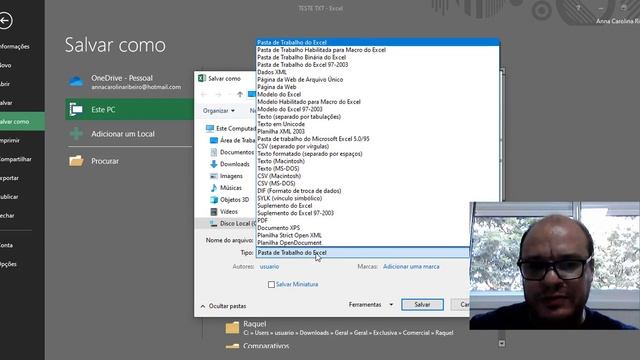Image resolution: width=640 pixels, height=360 pixels.
Task: Open the Raquel recent folder
Action: click(x=339, y=328)
